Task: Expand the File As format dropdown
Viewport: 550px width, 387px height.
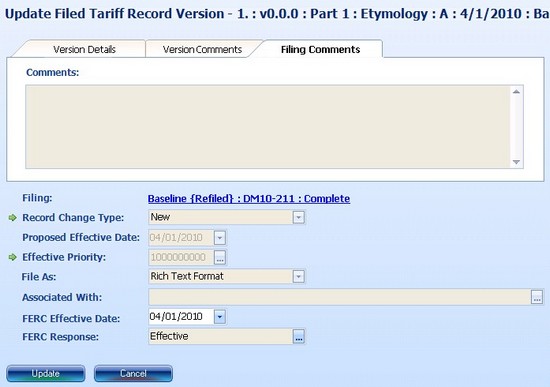Action: coord(299,276)
